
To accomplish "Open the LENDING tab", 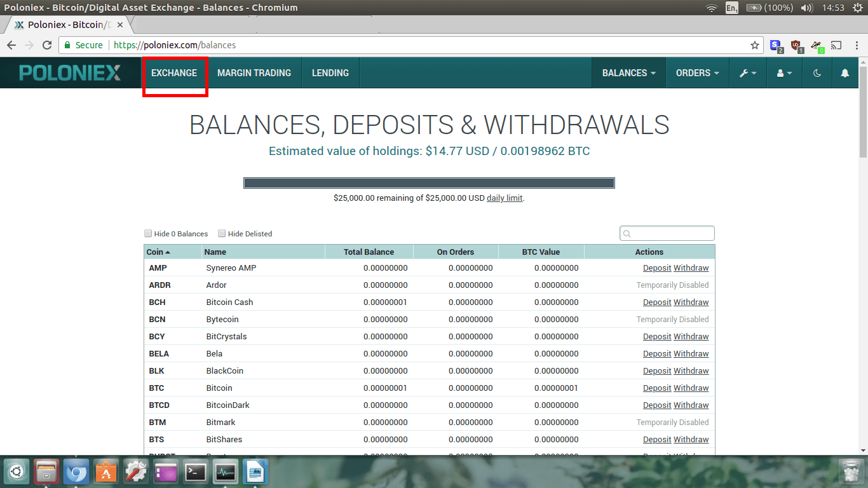I will (330, 73).
